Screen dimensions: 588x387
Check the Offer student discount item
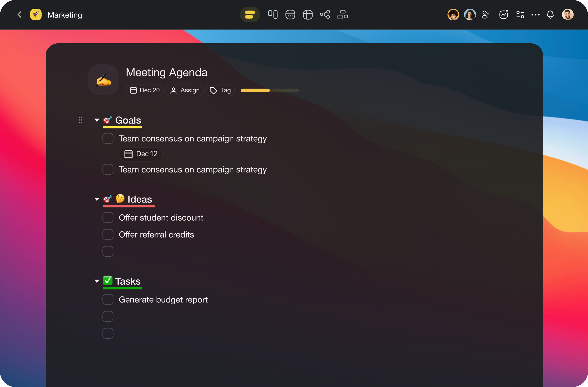point(108,217)
